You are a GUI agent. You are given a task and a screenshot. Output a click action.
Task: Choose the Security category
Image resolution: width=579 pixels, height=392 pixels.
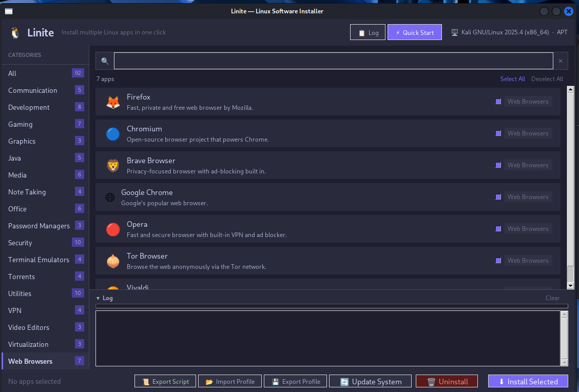coord(45,243)
